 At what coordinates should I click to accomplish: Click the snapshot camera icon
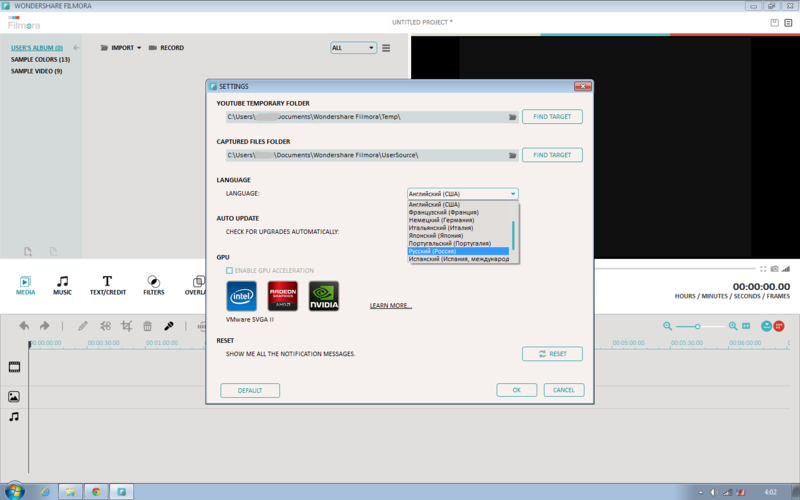point(774,269)
